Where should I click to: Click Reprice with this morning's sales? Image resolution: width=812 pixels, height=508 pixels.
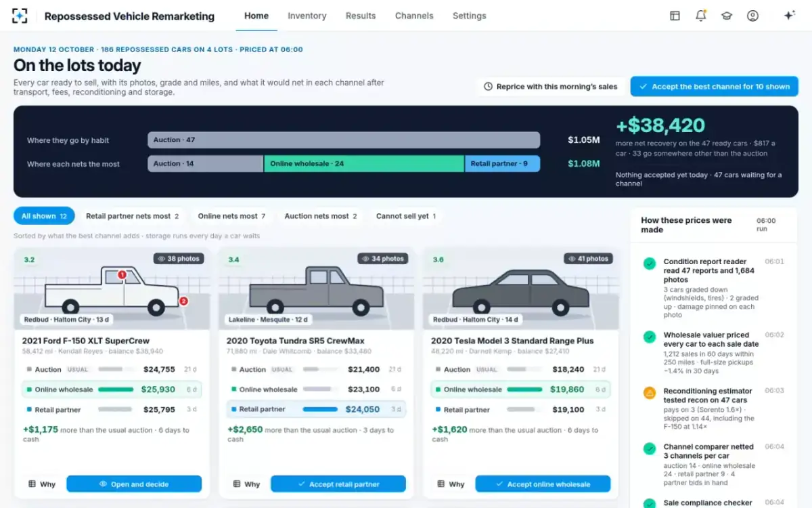point(551,87)
